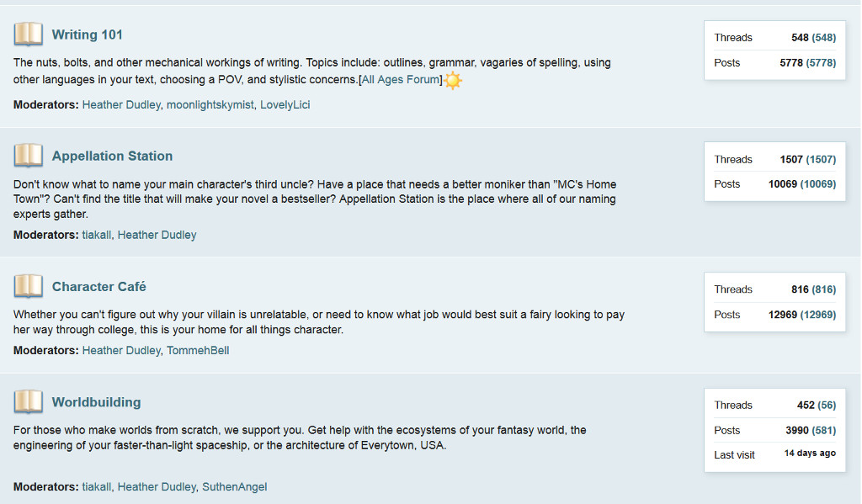View moderator moonlightskymist's profile

tap(210, 105)
